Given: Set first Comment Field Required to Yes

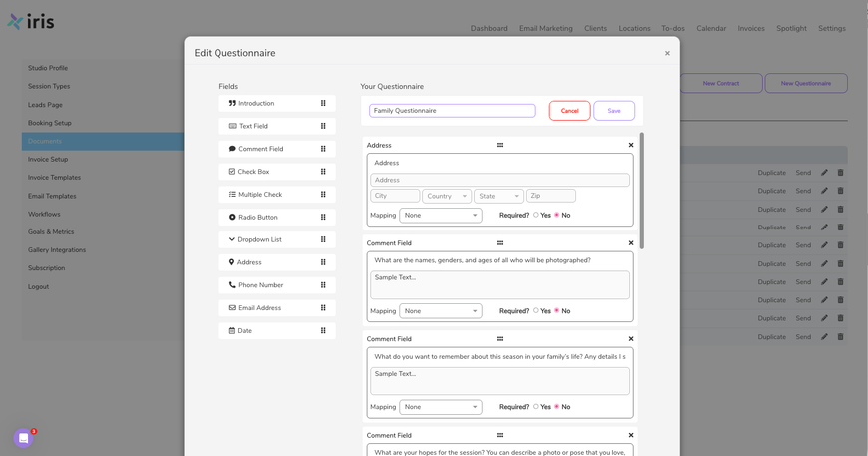Looking at the screenshot, I should point(536,311).
